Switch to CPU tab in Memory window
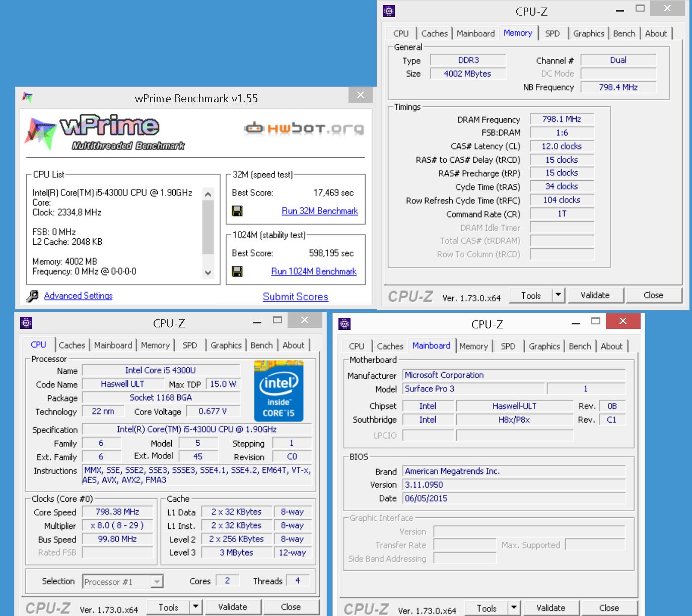 point(401,33)
